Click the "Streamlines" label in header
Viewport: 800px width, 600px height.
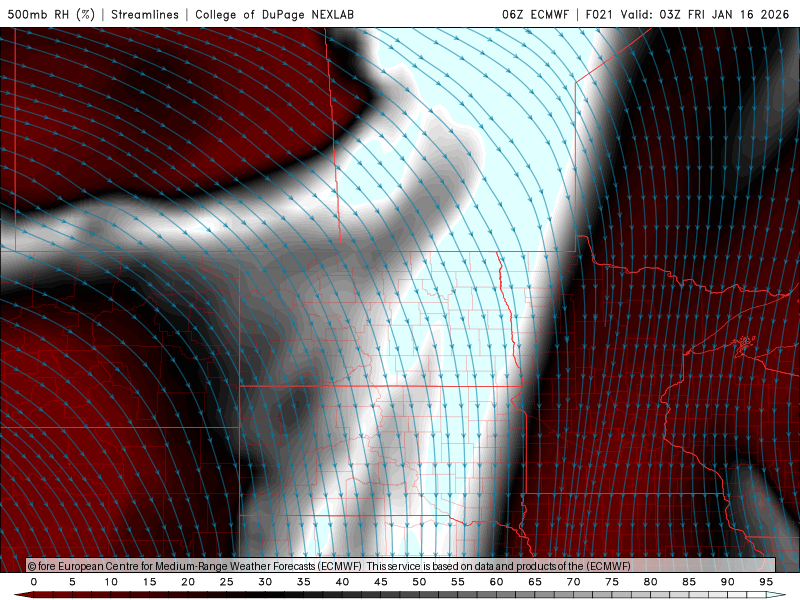tap(145, 14)
